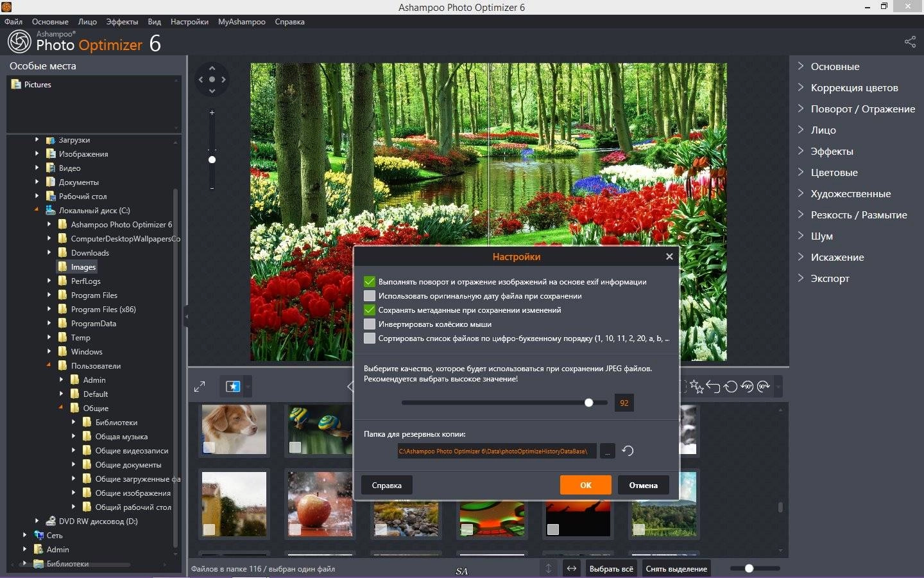The height and width of the screenshot is (578, 924).
Task: Click the thumbnail size slider in status bar
Action: (749, 568)
